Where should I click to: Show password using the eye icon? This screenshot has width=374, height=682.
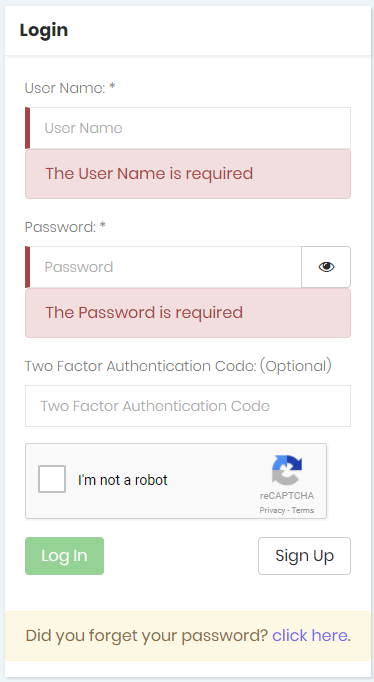[326, 267]
